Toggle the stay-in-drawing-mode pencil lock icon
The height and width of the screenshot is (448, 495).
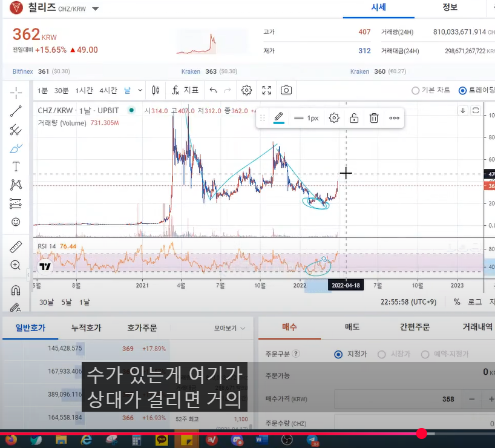(16, 307)
